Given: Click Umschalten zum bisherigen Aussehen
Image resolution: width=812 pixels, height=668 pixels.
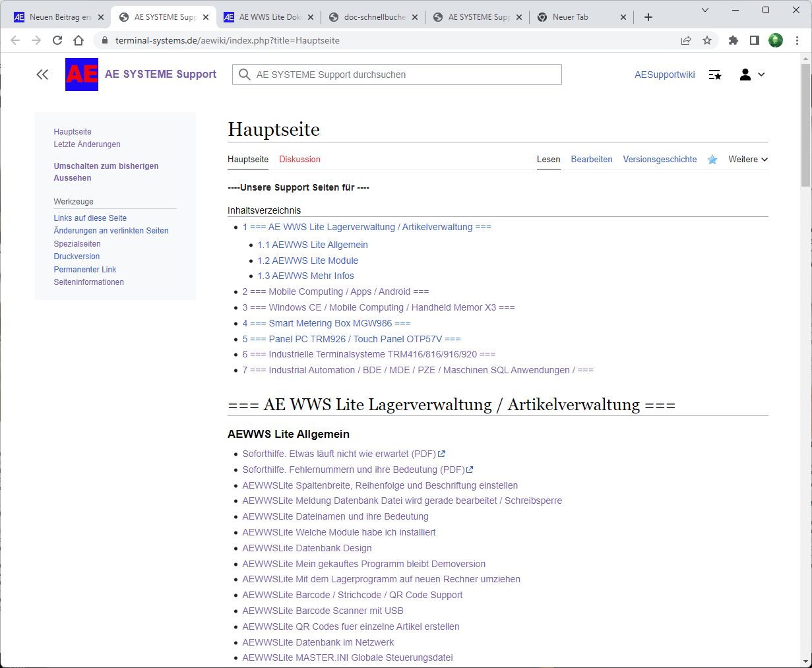Looking at the screenshot, I should [x=106, y=172].
